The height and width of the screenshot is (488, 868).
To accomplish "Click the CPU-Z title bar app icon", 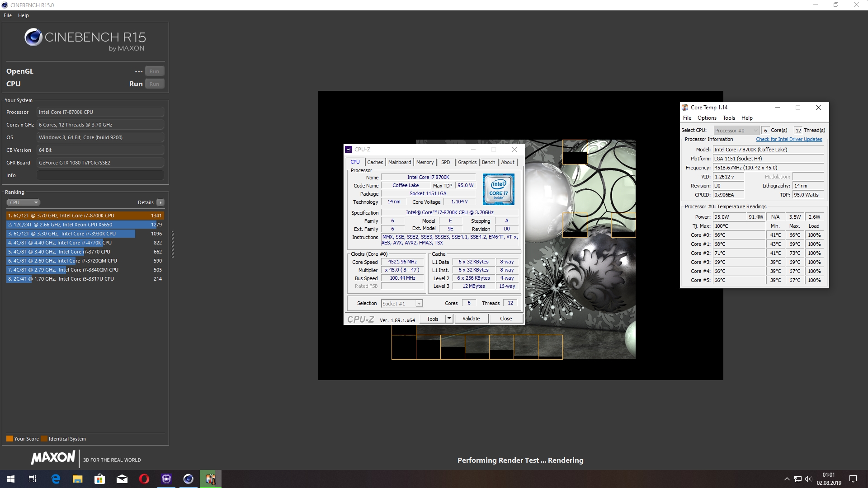I will point(349,150).
